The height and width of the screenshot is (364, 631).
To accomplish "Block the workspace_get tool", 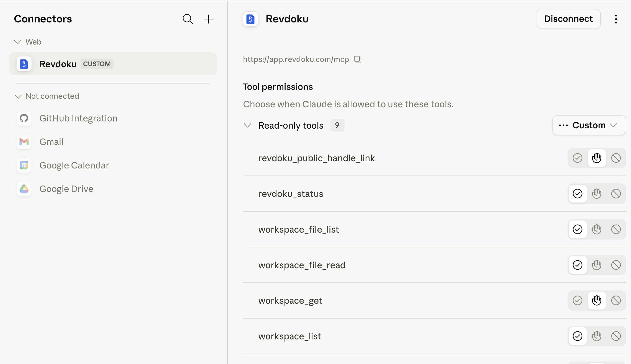I will click(616, 300).
